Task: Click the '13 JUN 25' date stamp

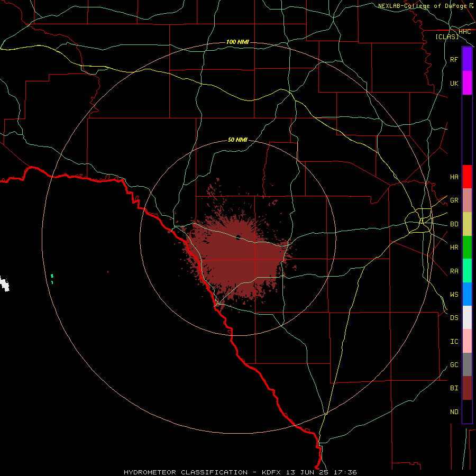Action: [307, 472]
